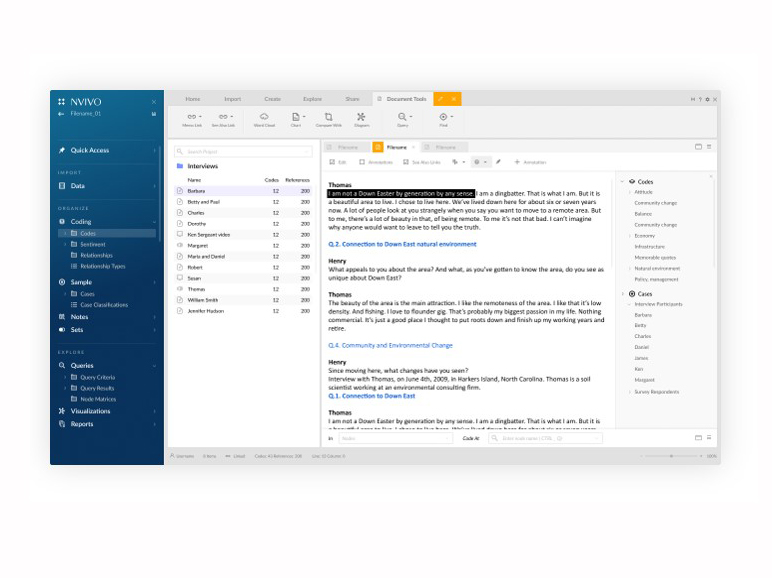Click the pencil highlight icon in document toolbar
The image size is (772, 578).
[x=499, y=162]
